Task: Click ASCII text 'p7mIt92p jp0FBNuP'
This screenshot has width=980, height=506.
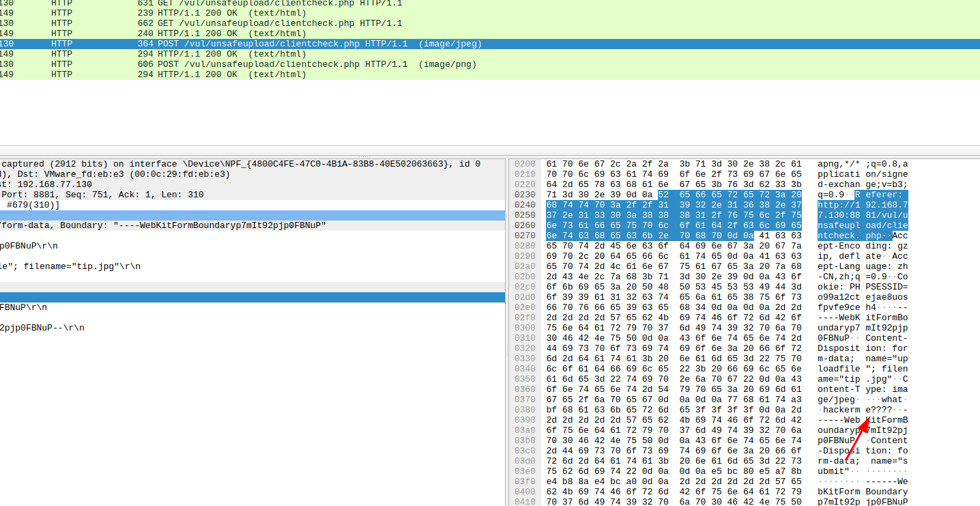Action: pos(863,502)
